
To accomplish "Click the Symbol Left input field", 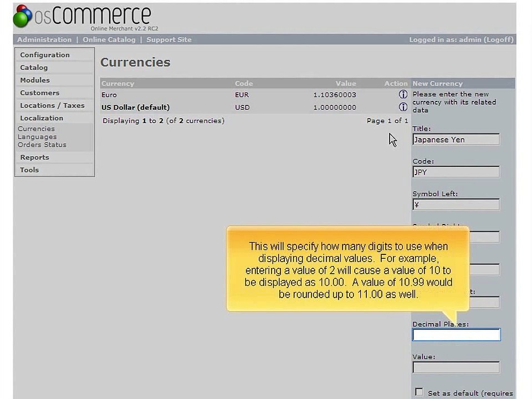I will tap(456, 204).
